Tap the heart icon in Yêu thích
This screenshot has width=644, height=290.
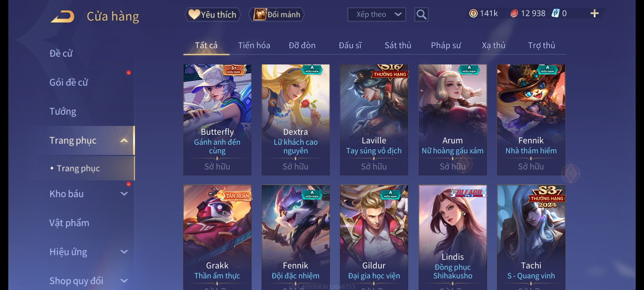tap(194, 14)
